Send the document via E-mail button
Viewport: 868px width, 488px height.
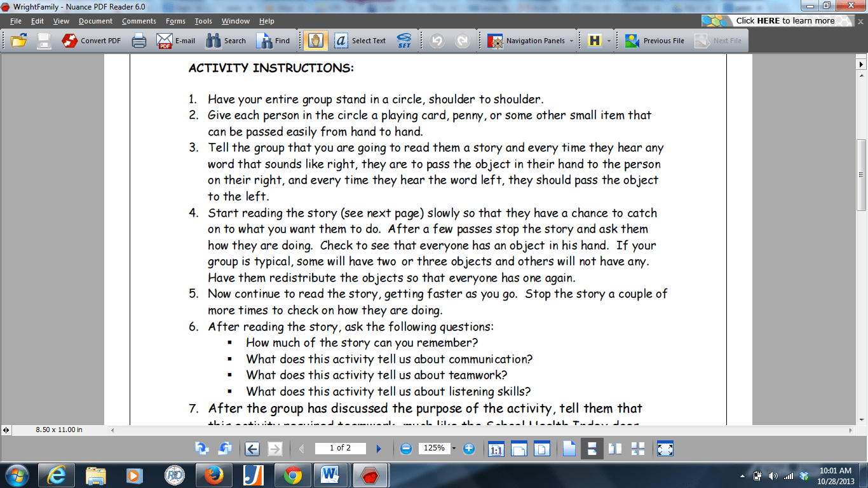(x=176, y=41)
